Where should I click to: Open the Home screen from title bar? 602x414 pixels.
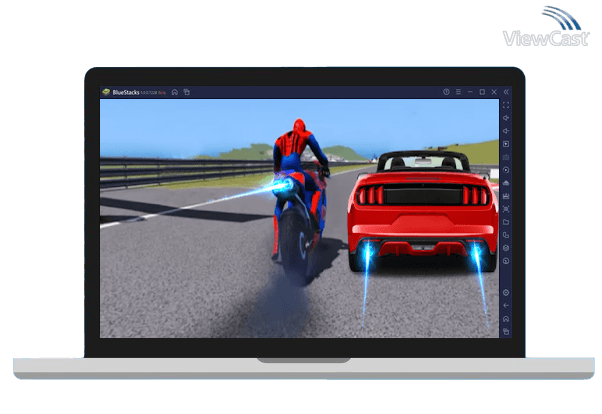[x=175, y=92]
